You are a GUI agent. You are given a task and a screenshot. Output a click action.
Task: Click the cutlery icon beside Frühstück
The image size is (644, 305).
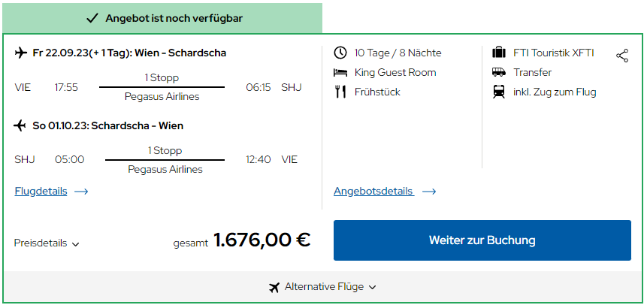point(340,92)
